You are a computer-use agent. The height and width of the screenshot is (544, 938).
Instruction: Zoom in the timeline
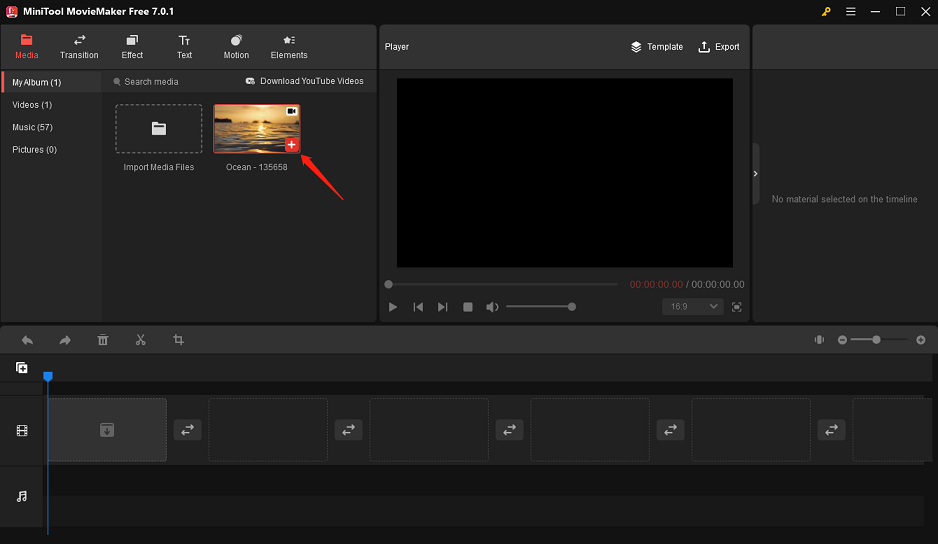click(x=921, y=340)
